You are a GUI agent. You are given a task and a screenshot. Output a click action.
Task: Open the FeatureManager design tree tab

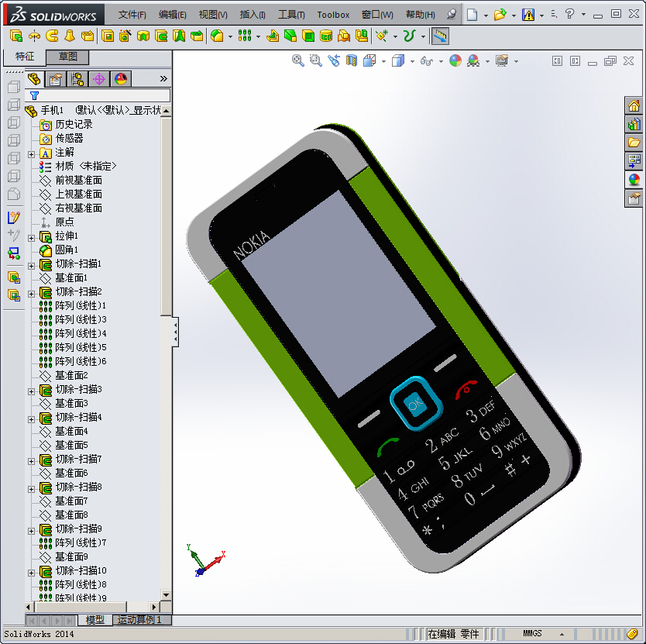pyautogui.click(x=35, y=79)
